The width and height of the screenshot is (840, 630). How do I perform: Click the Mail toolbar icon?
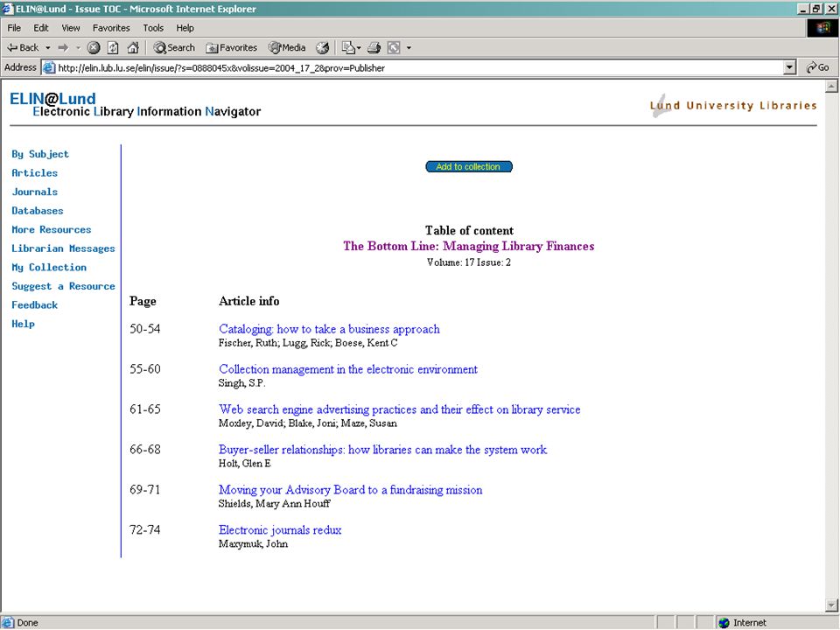click(348, 47)
